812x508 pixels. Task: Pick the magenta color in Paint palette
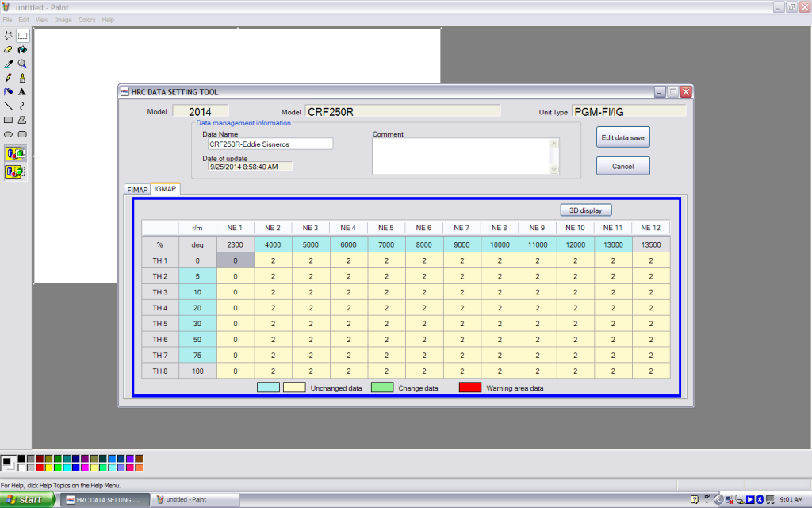coord(85,468)
